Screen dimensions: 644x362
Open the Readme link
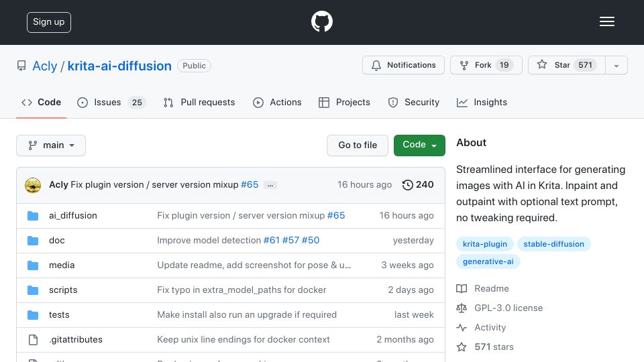coord(492,288)
